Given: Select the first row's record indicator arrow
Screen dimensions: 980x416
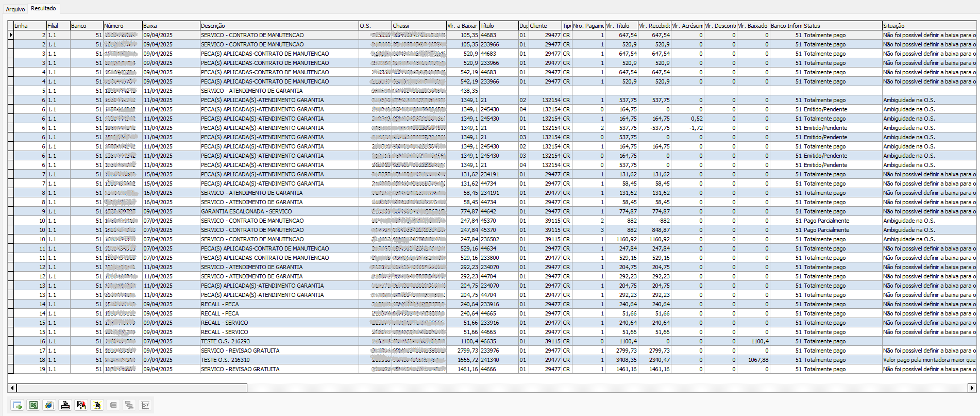Looking at the screenshot, I should coord(11,35).
